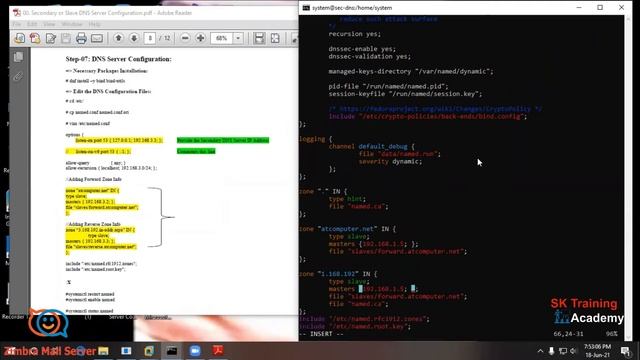Click the Save floppy-disk icon in Adobe Reader
The width and height of the screenshot is (640, 360).
(x=66, y=38)
